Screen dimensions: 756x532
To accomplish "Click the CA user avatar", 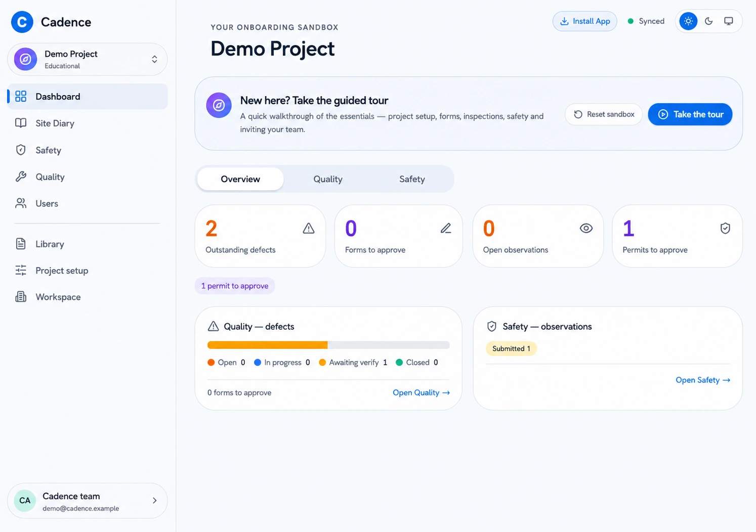I will pyautogui.click(x=25, y=501).
